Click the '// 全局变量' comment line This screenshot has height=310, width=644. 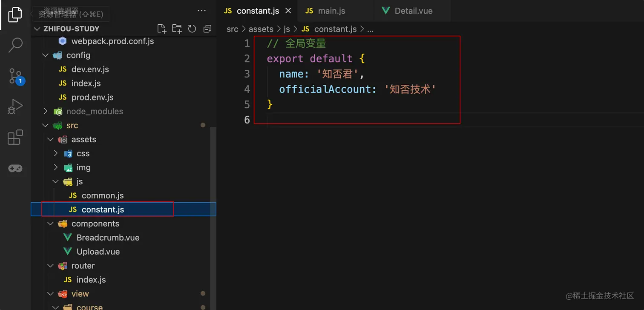[x=296, y=43]
